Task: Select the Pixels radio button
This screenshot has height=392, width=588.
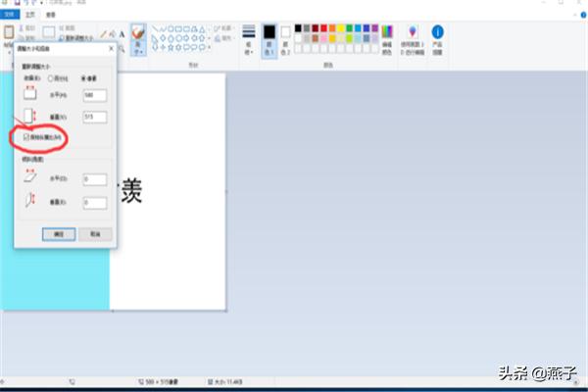Action: [x=83, y=78]
